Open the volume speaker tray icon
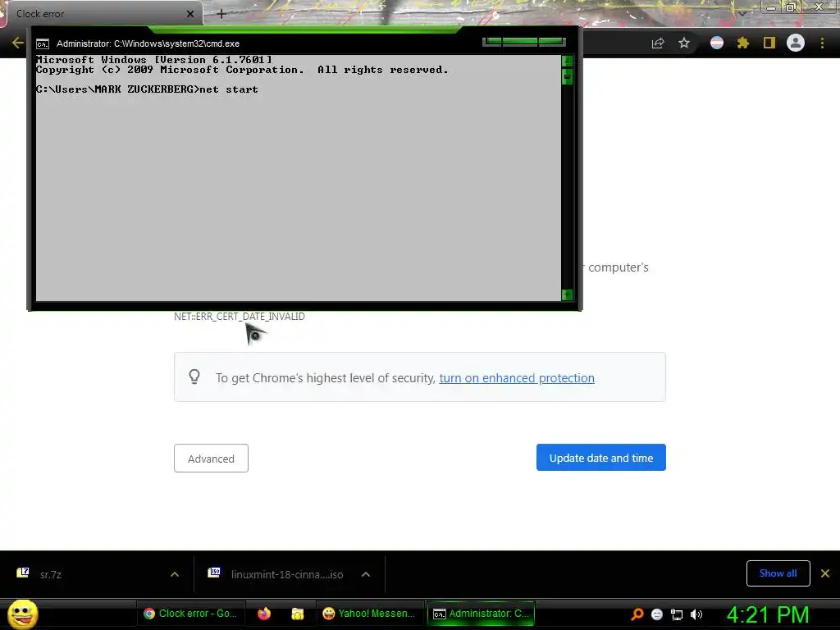840x630 pixels. coord(696,614)
